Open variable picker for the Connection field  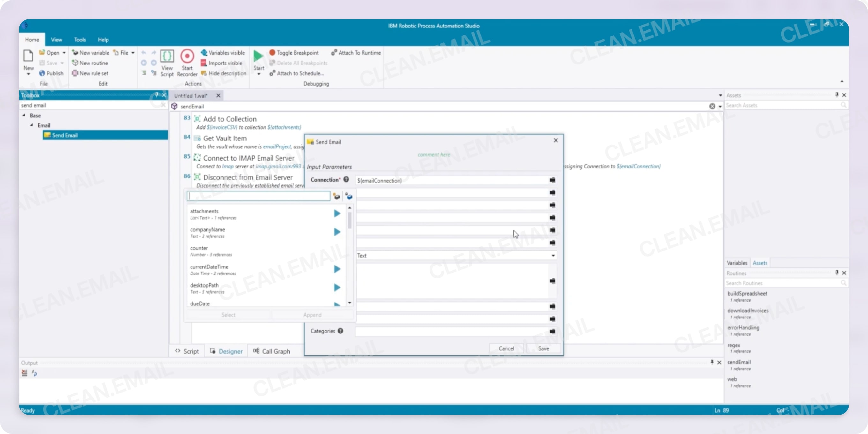pyautogui.click(x=552, y=180)
